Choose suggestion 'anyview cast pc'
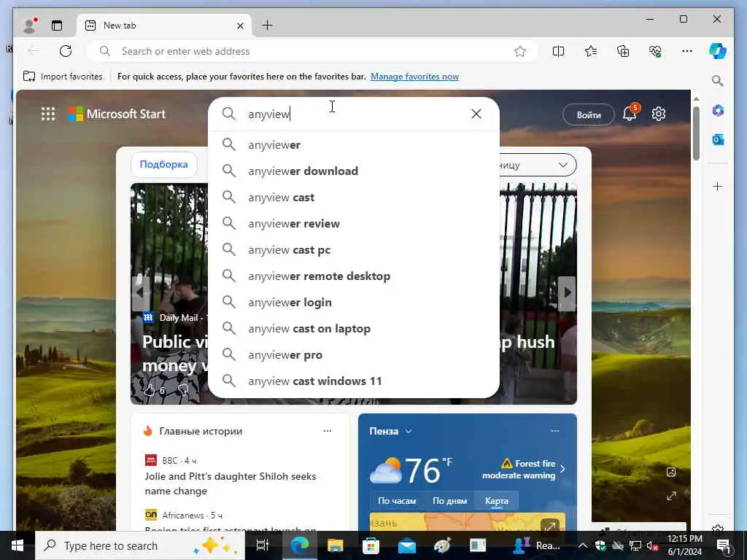The image size is (747, 560). tap(354, 250)
